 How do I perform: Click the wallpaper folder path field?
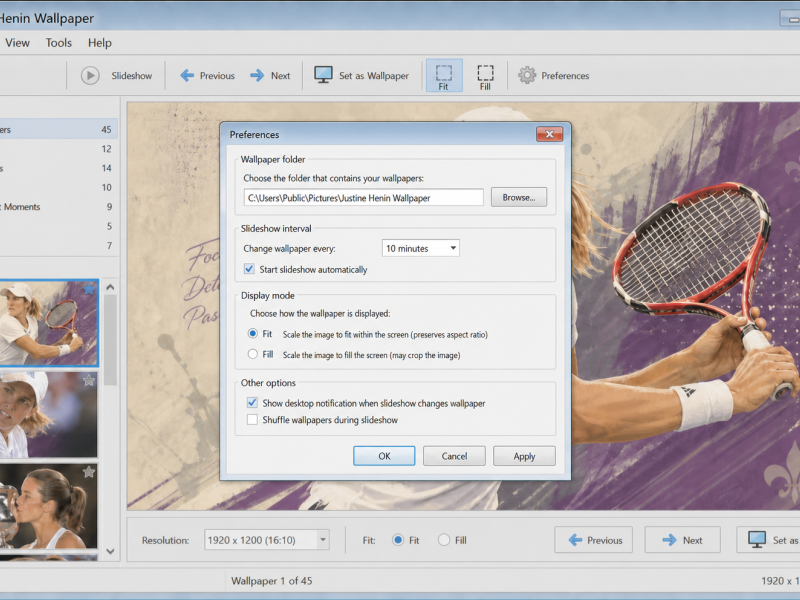364,197
